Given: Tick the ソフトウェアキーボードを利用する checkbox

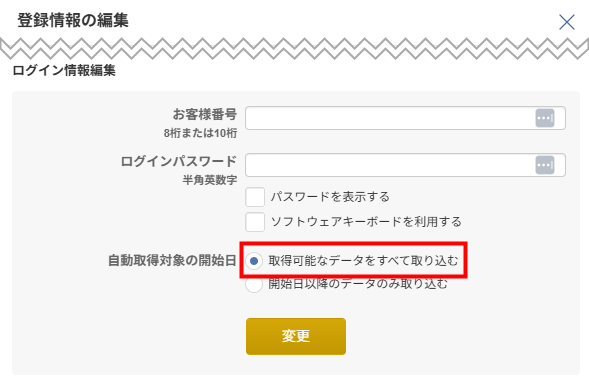Looking at the screenshot, I should click(x=255, y=222).
